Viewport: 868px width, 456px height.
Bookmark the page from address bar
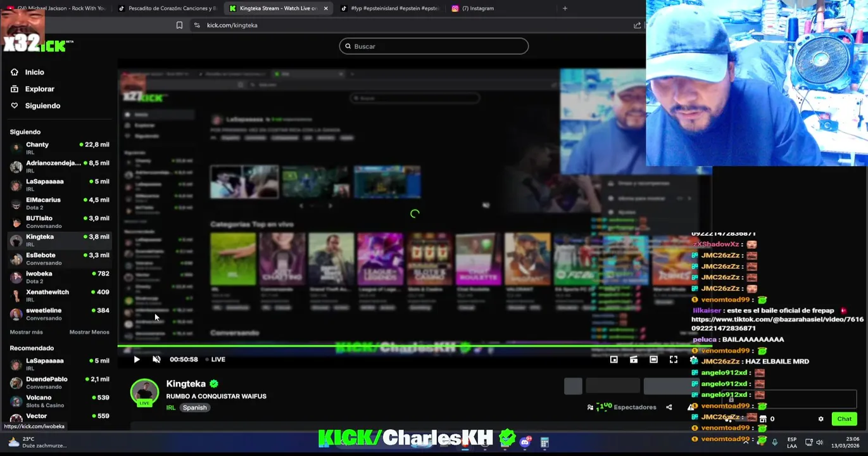[179, 25]
